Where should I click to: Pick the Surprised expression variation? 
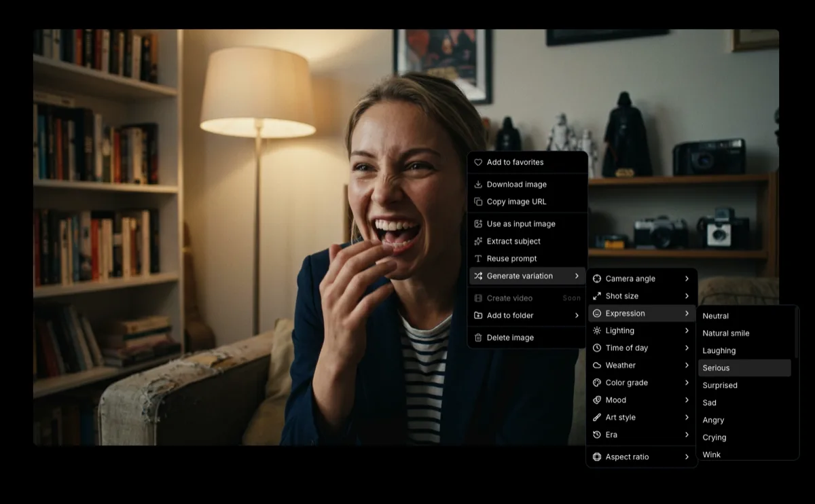(720, 385)
